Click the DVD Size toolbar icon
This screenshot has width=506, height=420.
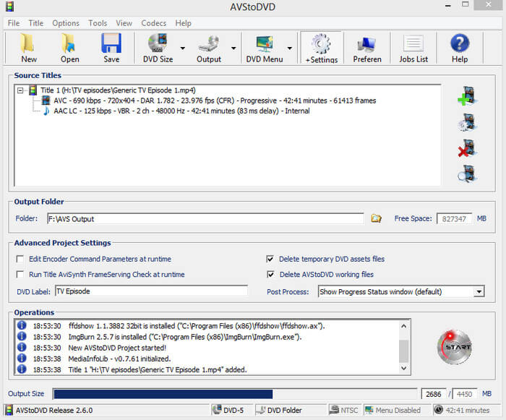[x=158, y=48]
